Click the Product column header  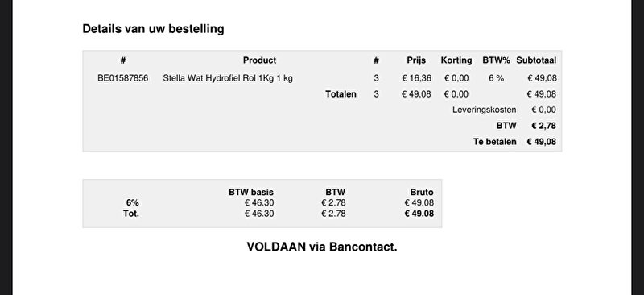[x=259, y=60]
